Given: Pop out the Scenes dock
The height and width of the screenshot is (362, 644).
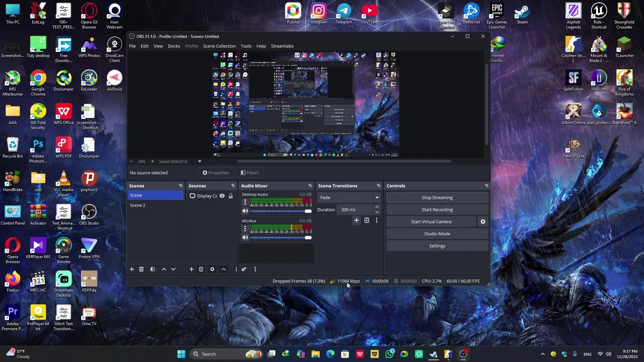Looking at the screenshot, I should 181,186.
